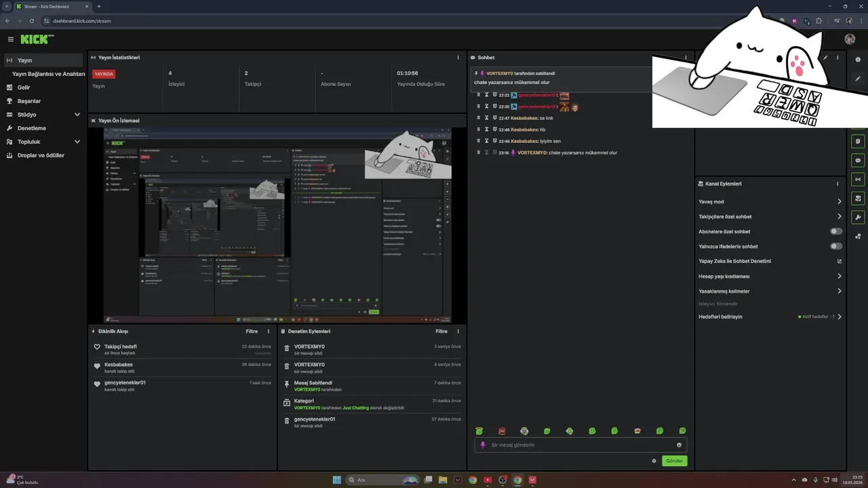Open Hedefleri belirleyin options

[x=770, y=317]
